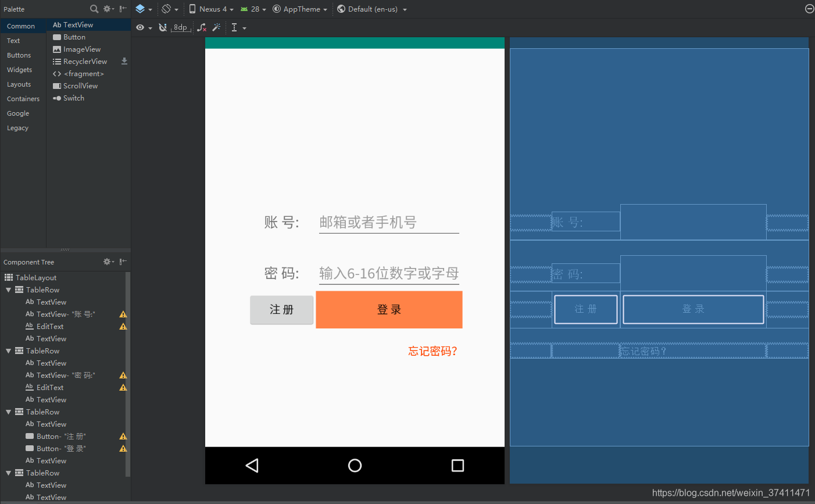The height and width of the screenshot is (504, 815).
Task: Open Default (en-us) locale dropdown
Action: 372,9
